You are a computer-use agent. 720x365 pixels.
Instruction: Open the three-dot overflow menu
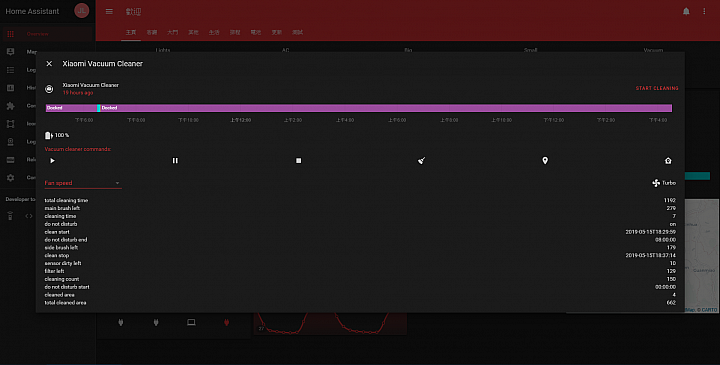coord(704,11)
